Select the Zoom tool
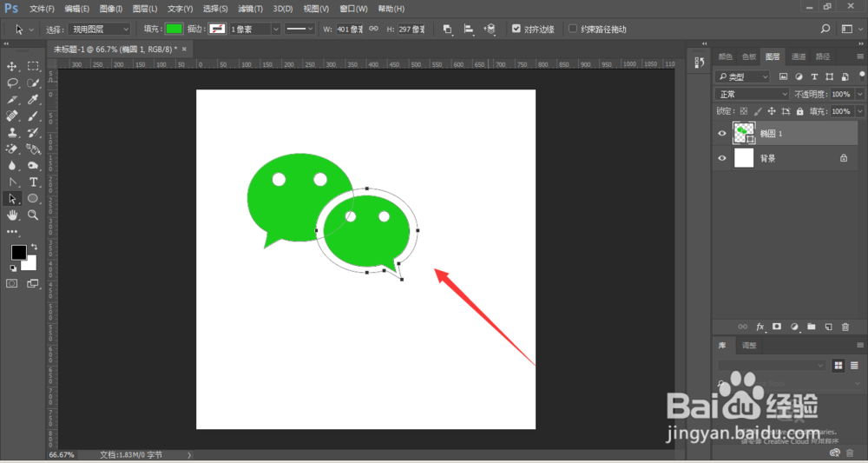 [33, 215]
